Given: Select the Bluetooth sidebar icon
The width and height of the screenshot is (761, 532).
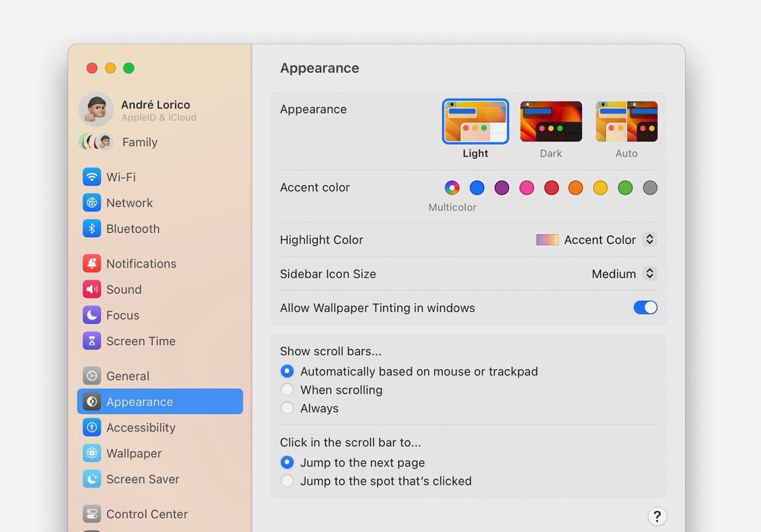Looking at the screenshot, I should point(92,229).
